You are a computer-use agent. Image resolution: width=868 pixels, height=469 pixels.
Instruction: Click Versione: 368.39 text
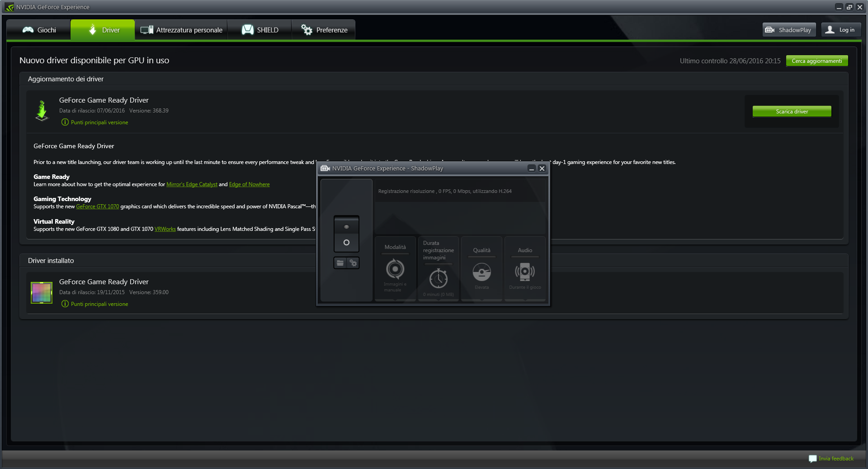149,111
